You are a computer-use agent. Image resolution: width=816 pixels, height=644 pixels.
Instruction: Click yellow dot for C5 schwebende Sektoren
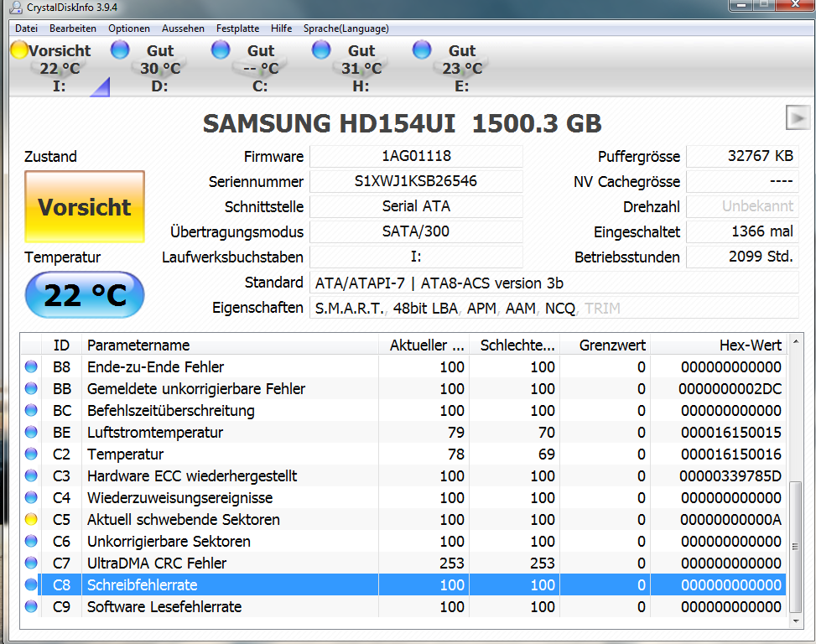[x=31, y=519]
